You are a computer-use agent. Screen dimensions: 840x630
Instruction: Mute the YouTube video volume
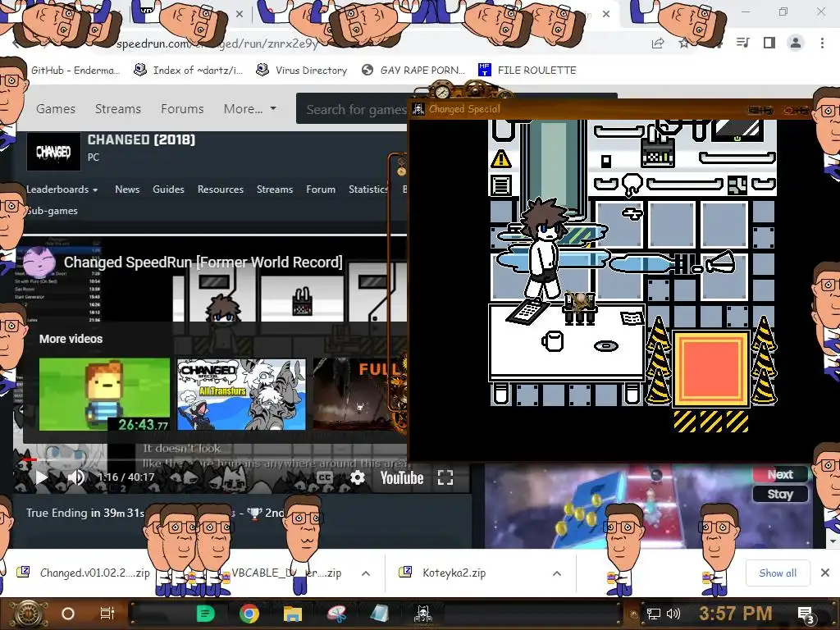pyautogui.click(x=76, y=477)
